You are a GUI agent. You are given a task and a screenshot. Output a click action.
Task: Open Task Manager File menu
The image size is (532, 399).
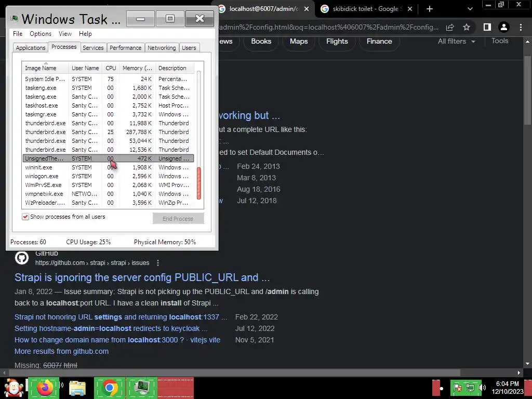click(x=18, y=34)
